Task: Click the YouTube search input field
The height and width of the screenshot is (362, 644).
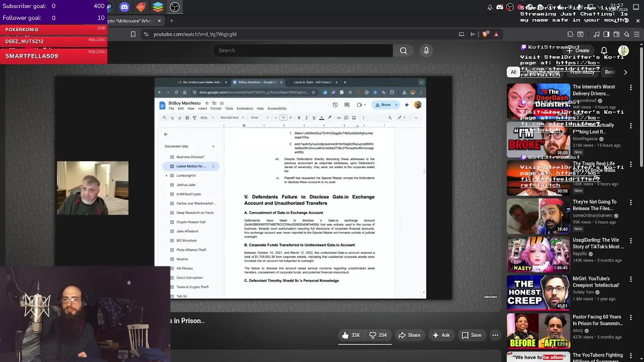Action: coord(303,50)
